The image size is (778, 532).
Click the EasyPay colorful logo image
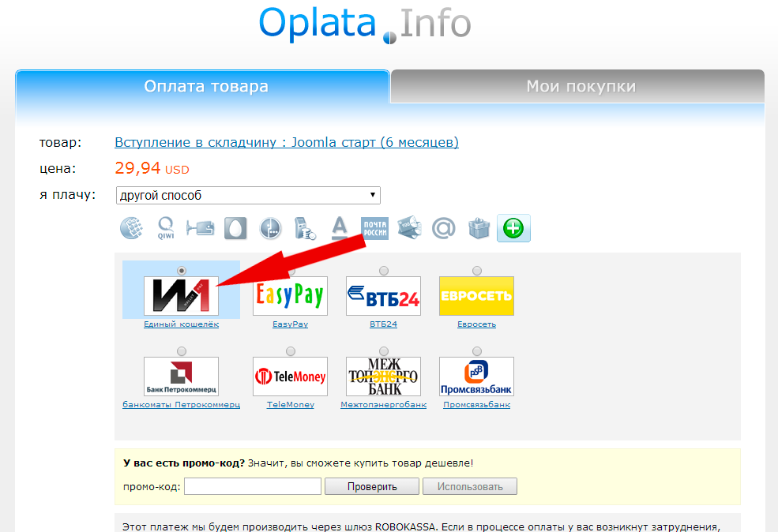pos(290,296)
